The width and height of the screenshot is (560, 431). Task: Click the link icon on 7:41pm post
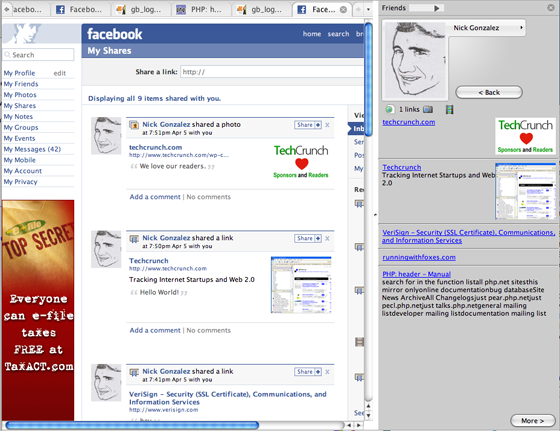(134, 372)
